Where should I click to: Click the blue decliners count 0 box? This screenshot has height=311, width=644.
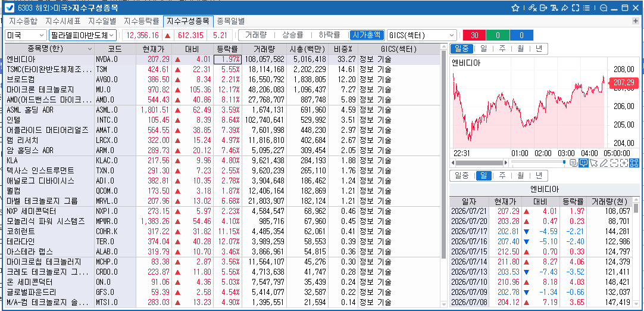(521, 35)
